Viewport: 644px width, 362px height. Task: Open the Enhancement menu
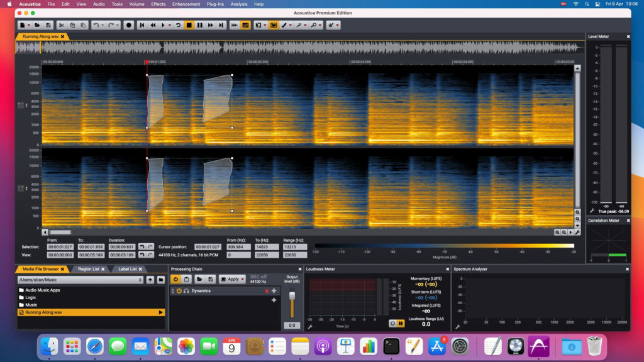coord(186,4)
